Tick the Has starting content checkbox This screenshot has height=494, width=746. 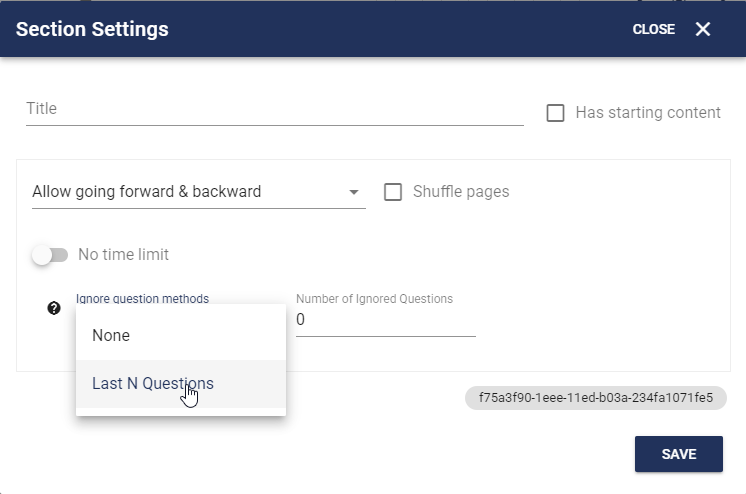(x=555, y=113)
